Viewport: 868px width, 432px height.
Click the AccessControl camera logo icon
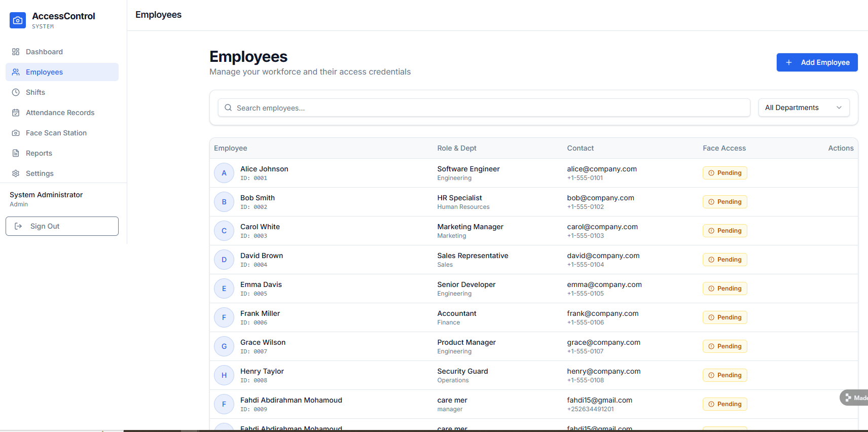coord(18,20)
